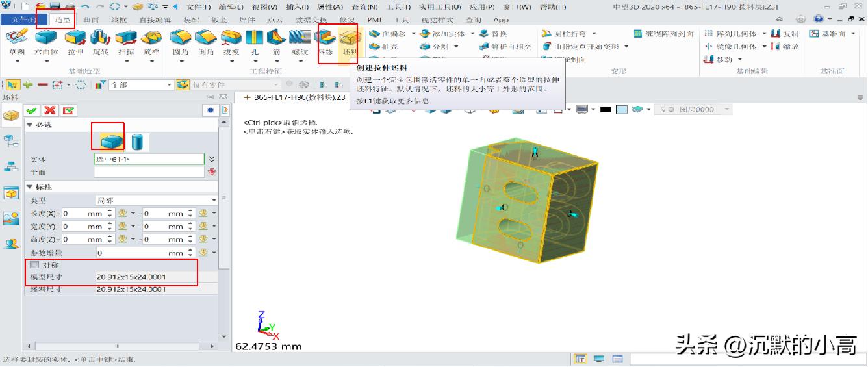The height and width of the screenshot is (367, 868).
Task: Select the 草图 sketch tool
Action: 16,42
